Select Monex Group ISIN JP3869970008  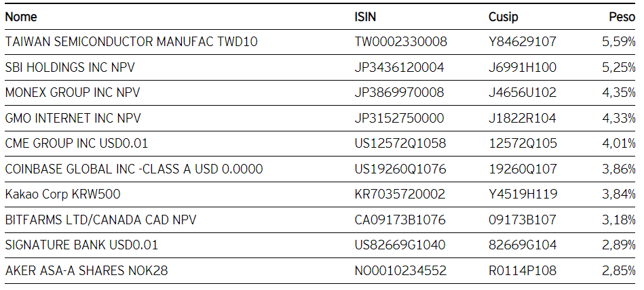coord(399,93)
